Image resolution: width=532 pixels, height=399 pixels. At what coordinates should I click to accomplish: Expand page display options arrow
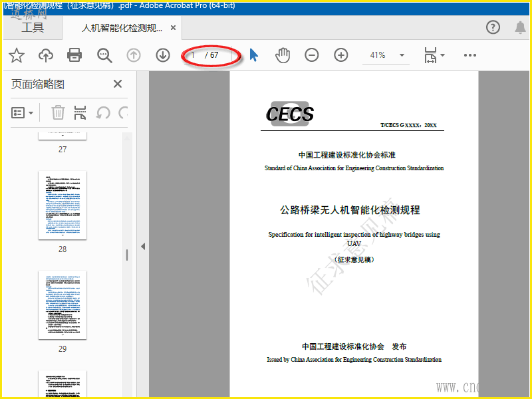click(442, 55)
